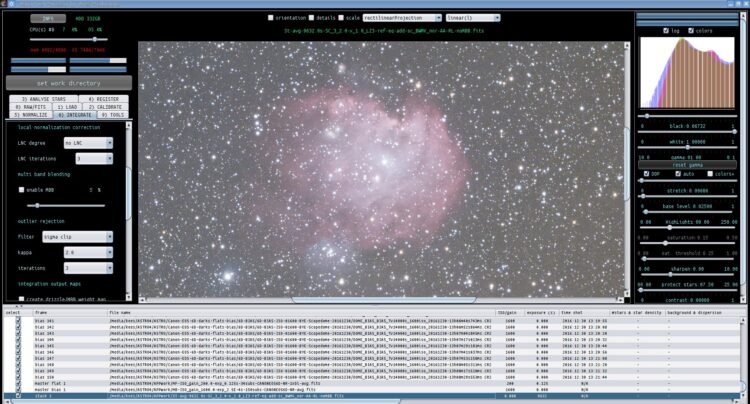This screenshot has width=750, height=404.
Task: Toggle the DDP checkbox
Action: (647, 174)
